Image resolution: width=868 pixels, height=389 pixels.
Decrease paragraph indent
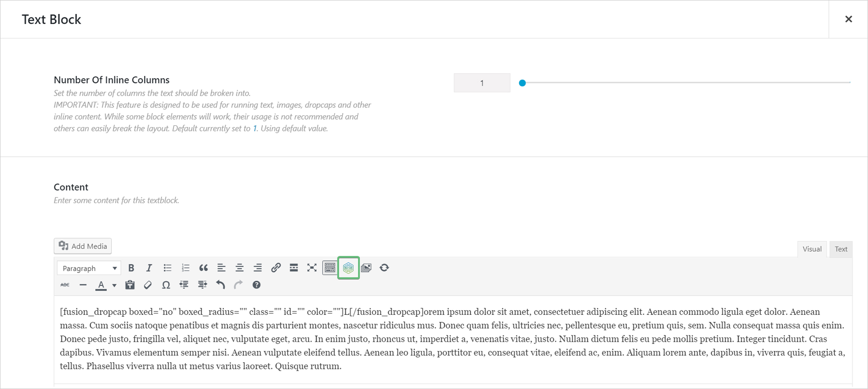pyautogui.click(x=184, y=285)
